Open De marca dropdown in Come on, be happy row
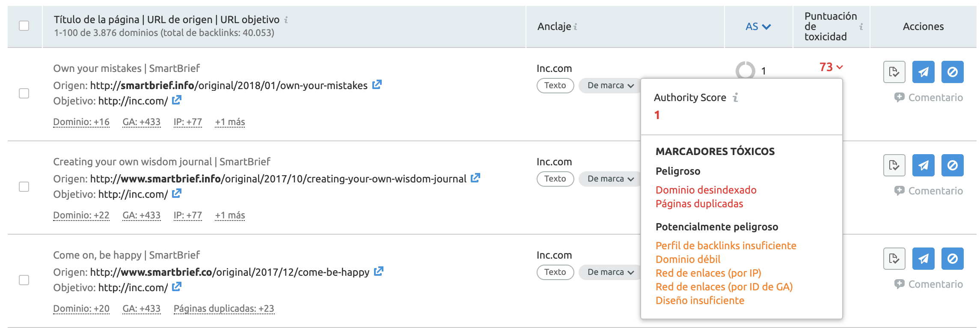980x328 pixels. (x=610, y=272)
